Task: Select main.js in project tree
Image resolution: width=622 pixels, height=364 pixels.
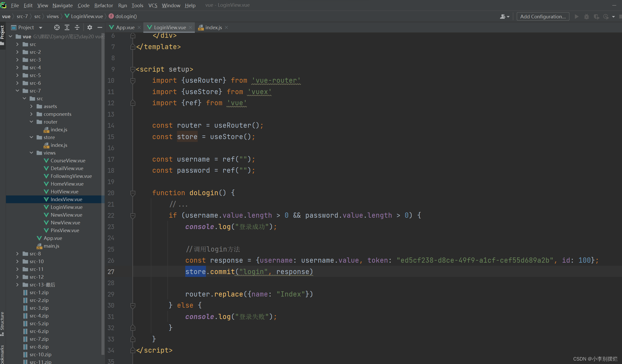Action: [x=51, y=246]
